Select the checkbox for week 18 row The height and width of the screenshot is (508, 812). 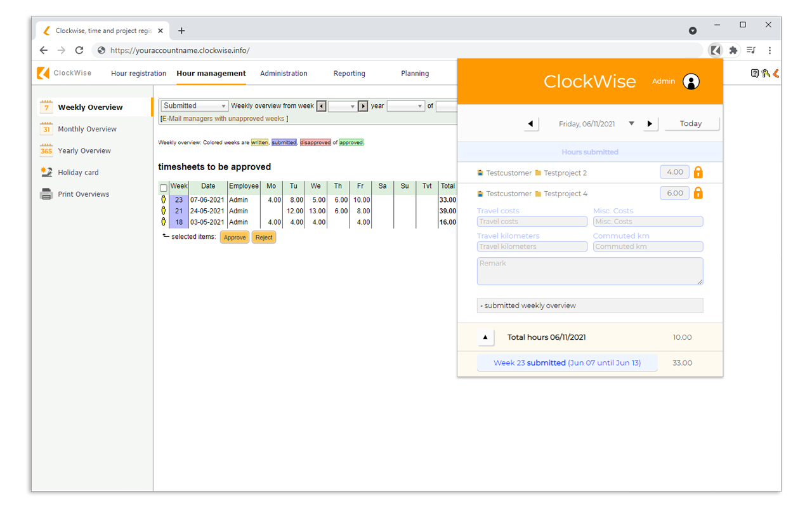pos(164,222)
